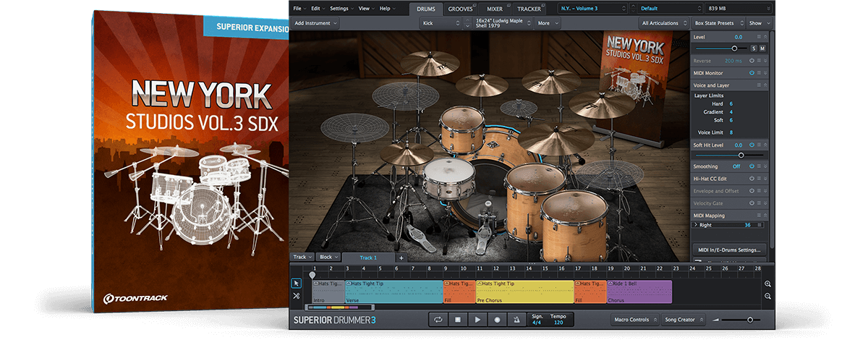Select the yellow Pre Chorus block
This screenshot has width=868, height=353.
(524, 292)
